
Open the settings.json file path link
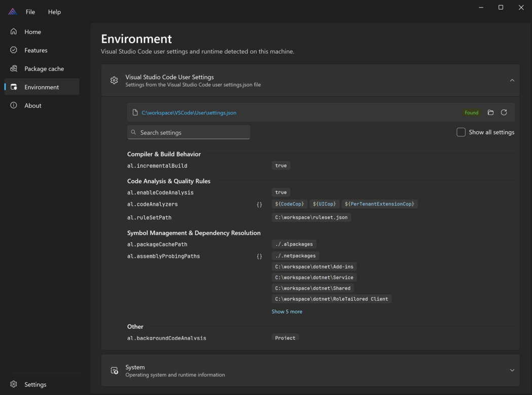coord(188,112)
